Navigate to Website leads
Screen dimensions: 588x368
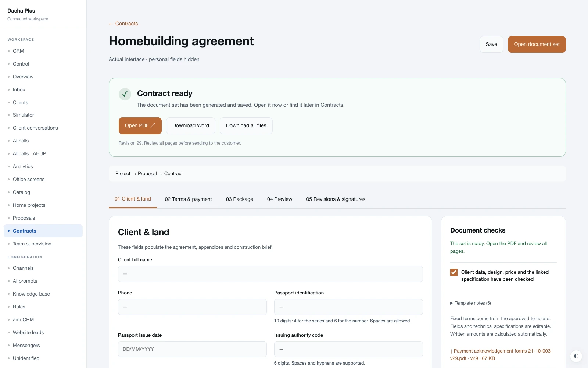[x=43, y=333]
